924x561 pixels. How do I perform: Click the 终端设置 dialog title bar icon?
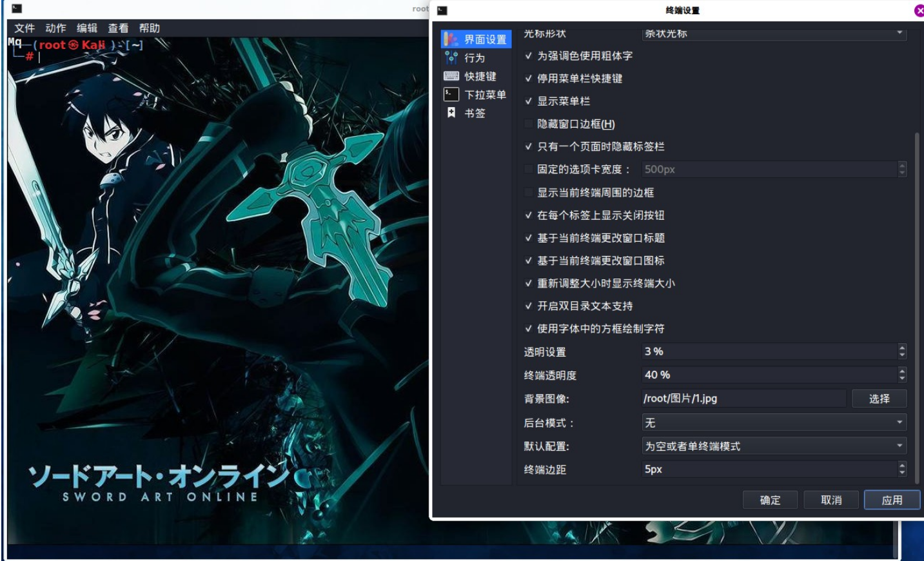click(x=442, y=10)
